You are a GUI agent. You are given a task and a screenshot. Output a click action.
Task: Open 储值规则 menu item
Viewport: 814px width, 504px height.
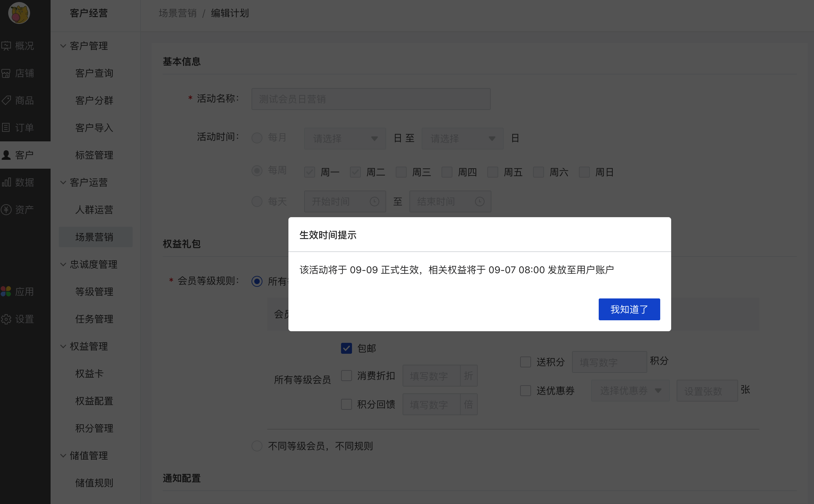point(94,483)
